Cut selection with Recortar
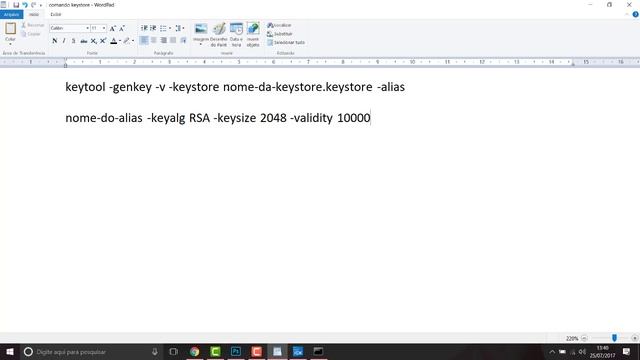Viewport: 640px width, 360px height. pyautogui.click(x=33, y=25)
